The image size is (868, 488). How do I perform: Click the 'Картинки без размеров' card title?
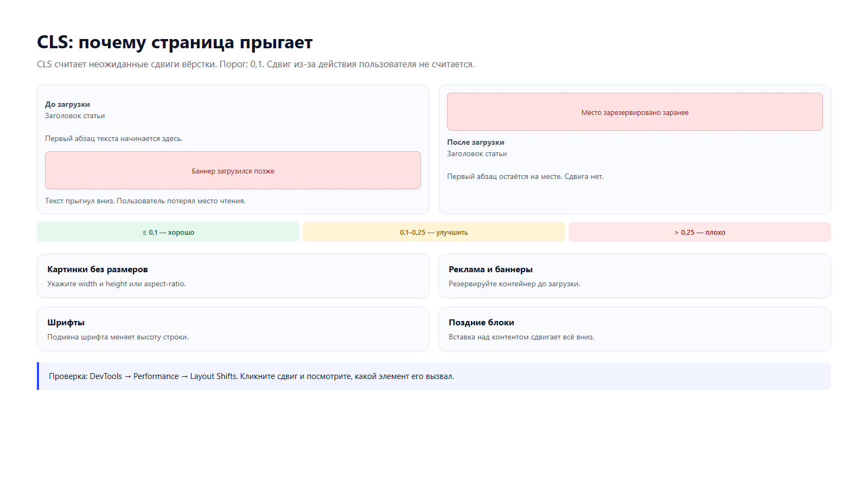coord(98,269)
